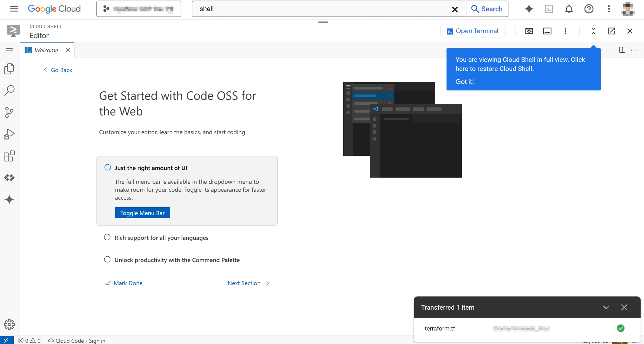Image resolution: width=644 pixels, height=344 pixels.
Task: Collapse the 'Transferred 1 item' panel
Action: (x=606, y=307)
